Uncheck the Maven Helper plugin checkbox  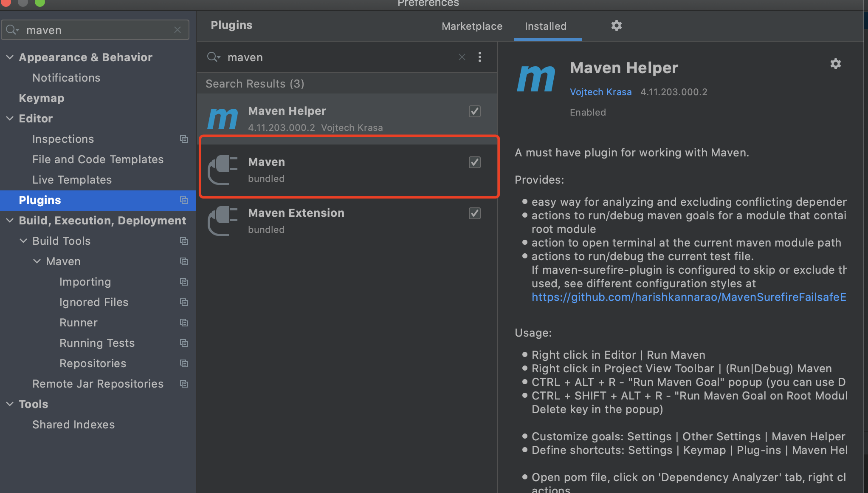click(474, 111)
